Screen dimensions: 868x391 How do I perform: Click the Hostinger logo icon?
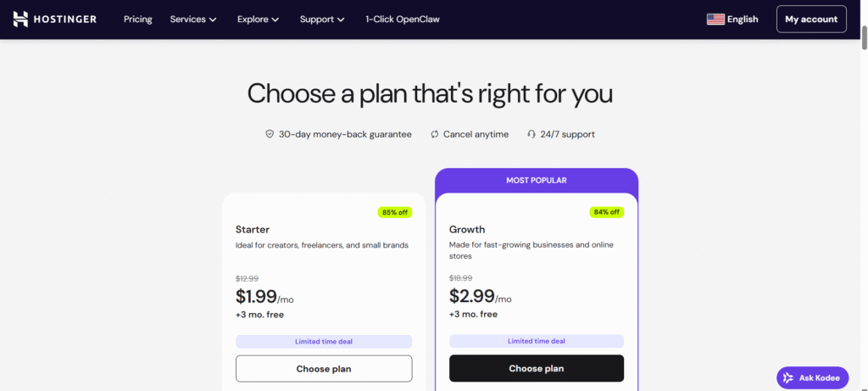tap(20, 19)
